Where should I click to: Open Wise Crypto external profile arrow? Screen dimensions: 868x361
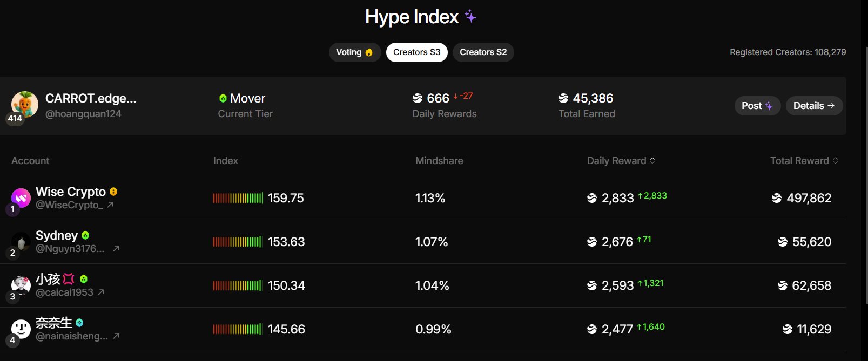click(110, 205)
